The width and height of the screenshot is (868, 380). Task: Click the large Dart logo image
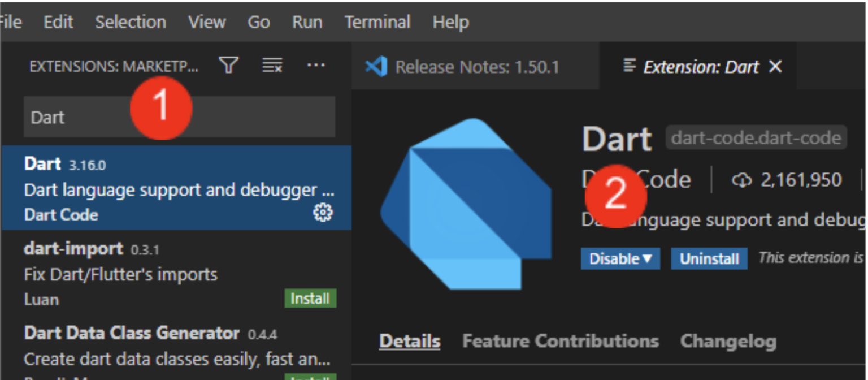(466, 204)
